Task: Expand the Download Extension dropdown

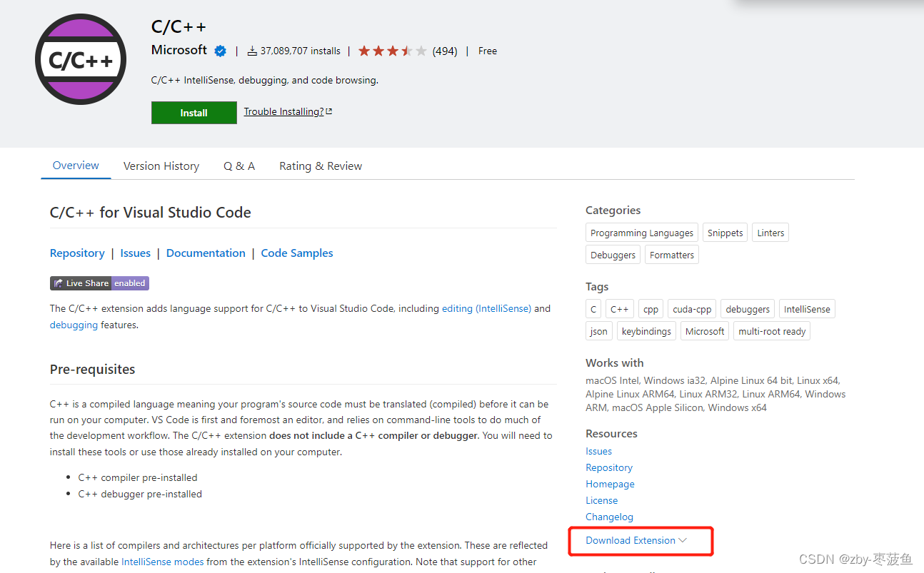Action: (x=636, y=540)
